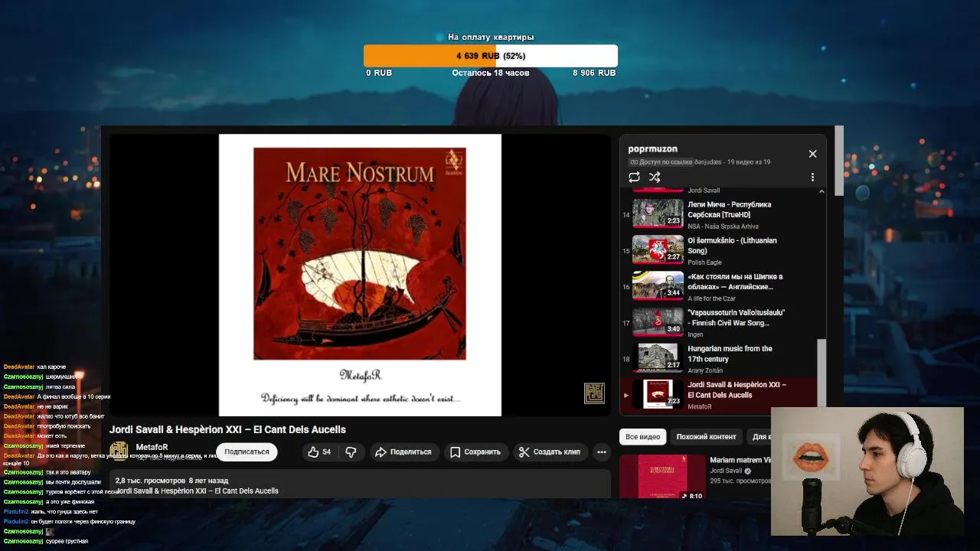Click the donation goal progress bar
Screen dimensions: 980x551
(491, 56)
